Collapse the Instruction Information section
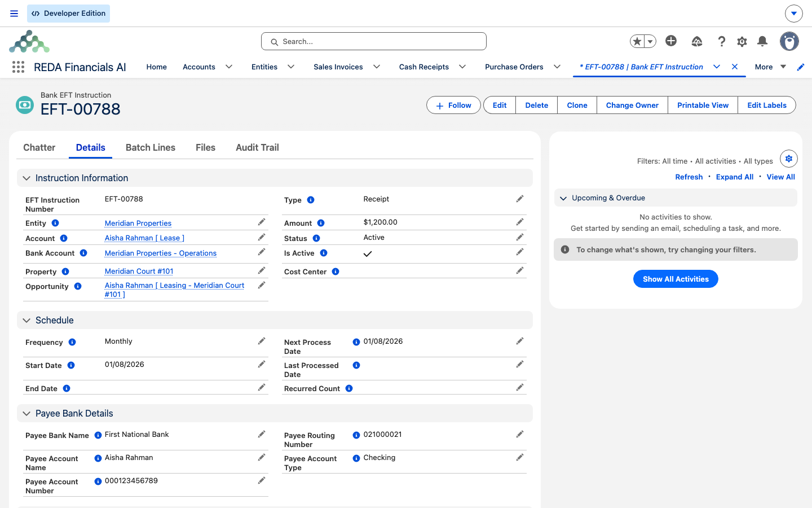 (x=27, y=178)
